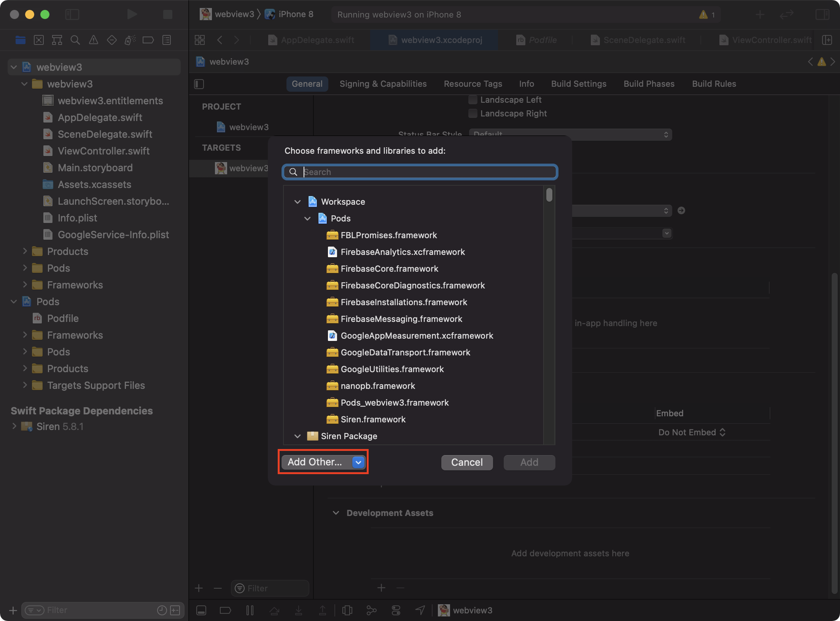Open the Breakpoint navigator icon
Screen dimensions: 840x621
tap(148, 40)
